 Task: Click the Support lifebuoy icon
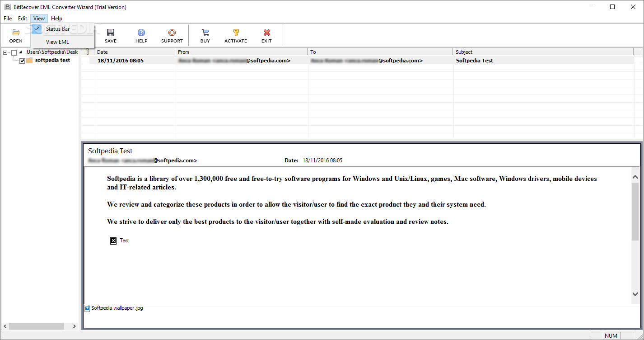[172, 33]
